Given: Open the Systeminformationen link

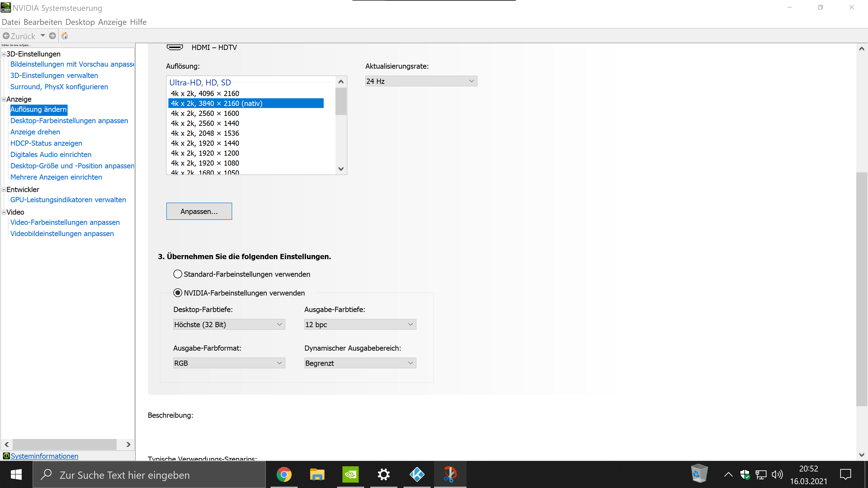Looking at the screenshot, I should [x=44, y=456].
